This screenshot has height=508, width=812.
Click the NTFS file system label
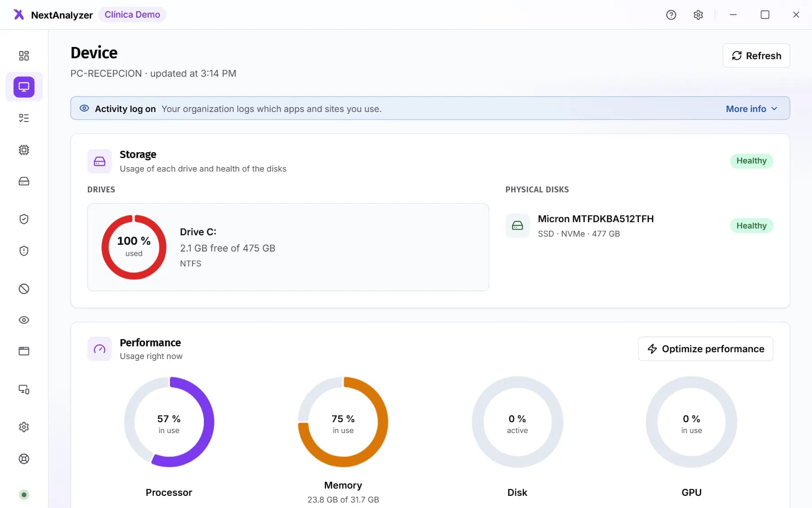coord(190,263)
